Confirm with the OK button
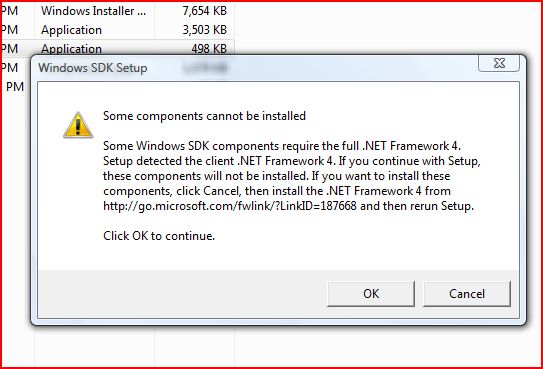Viewport: 543px width, 369px height. (371, 294)
